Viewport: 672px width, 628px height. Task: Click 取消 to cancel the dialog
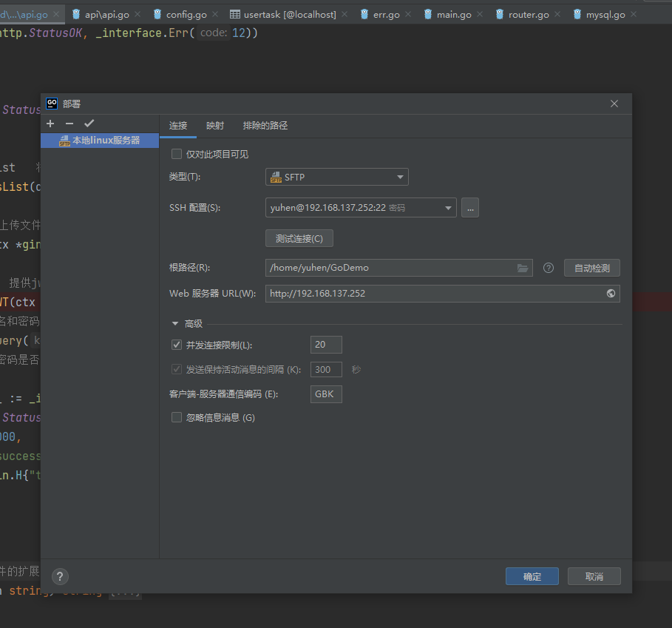click(594, 576)
